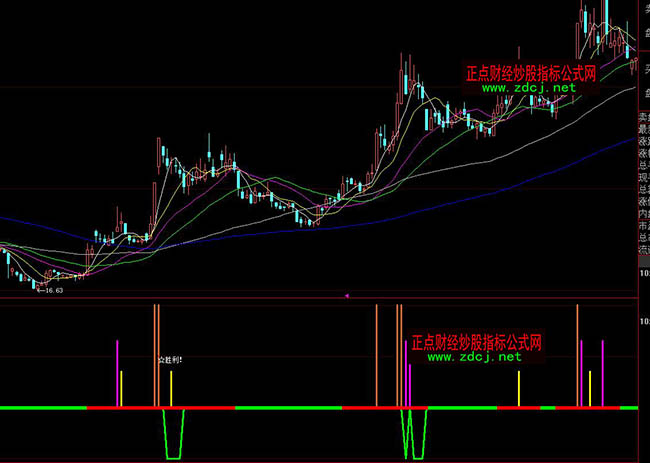Select the isolated yellow signal bar below lower watermark
The width and height of the screenshot is (650, 463).
coord(519,388)
